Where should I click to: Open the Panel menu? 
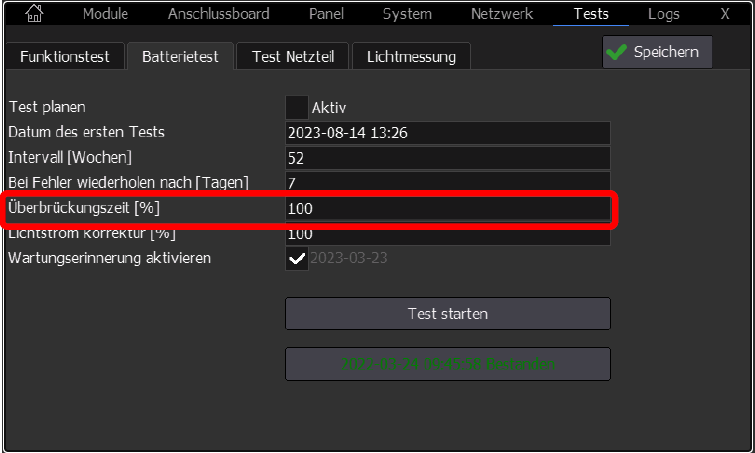click(x=326, y=14)
